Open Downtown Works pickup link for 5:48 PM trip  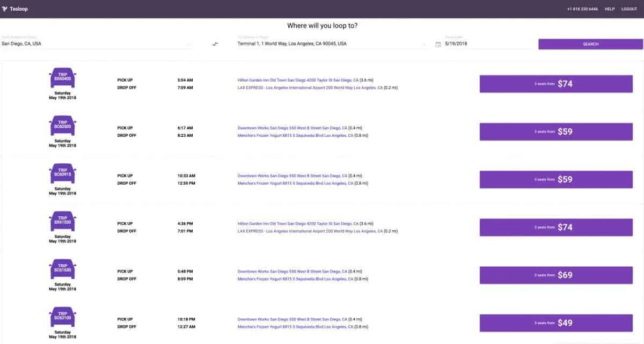[x=292, y=271]
